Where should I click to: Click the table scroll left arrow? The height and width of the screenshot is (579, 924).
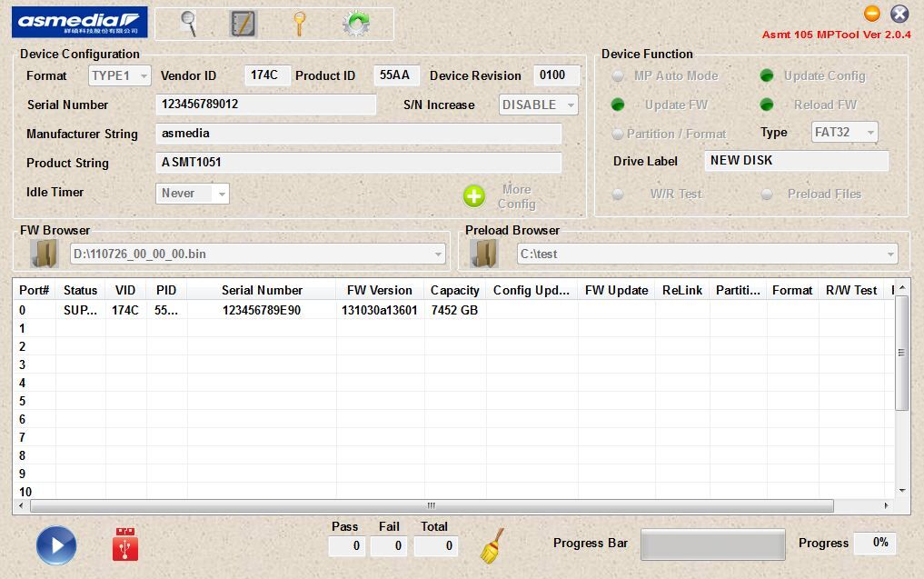[21, 506]
